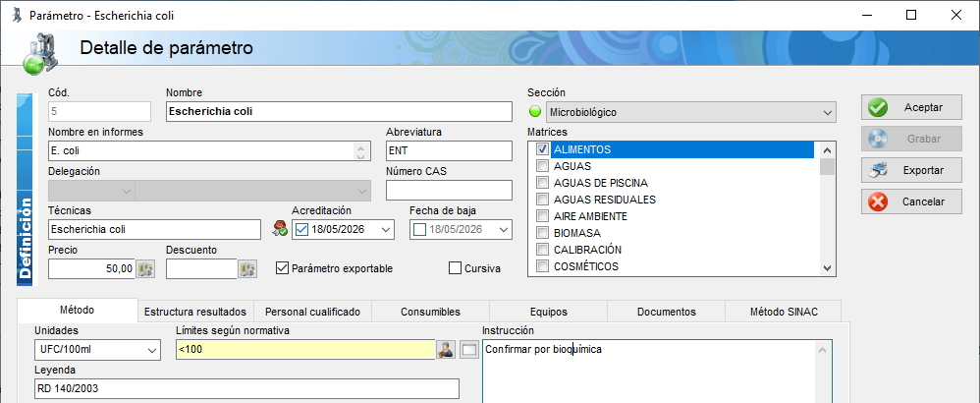The height and width of the screenshot is (403, 980).
Task: Click the Nombre en informes spinner arrows
Action: point(360,151)
